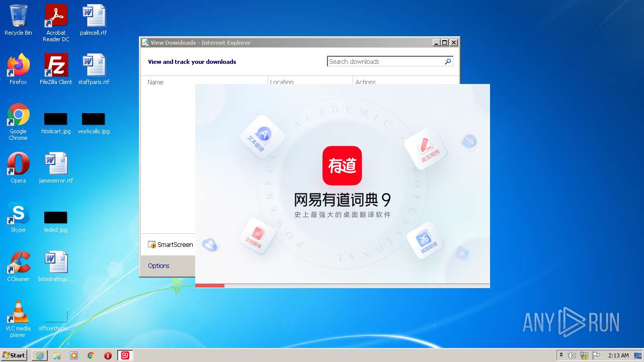Click Show desktop button at taskbar end

point(639,355)
